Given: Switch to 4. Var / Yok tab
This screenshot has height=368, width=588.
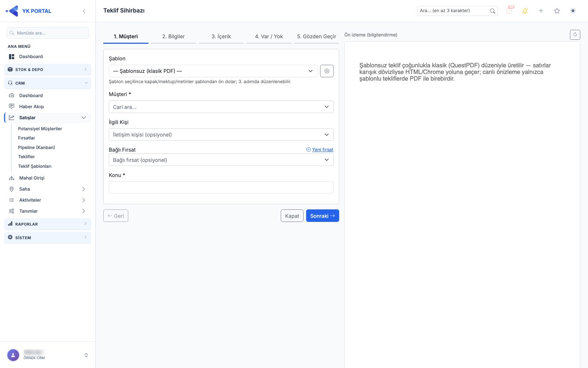Looking at the screenshot, I should point(269,36).
